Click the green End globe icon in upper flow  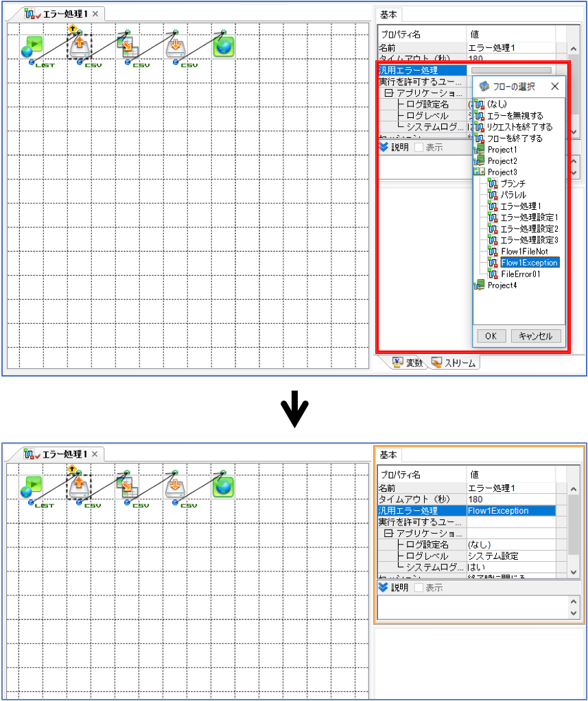(224, 47)
